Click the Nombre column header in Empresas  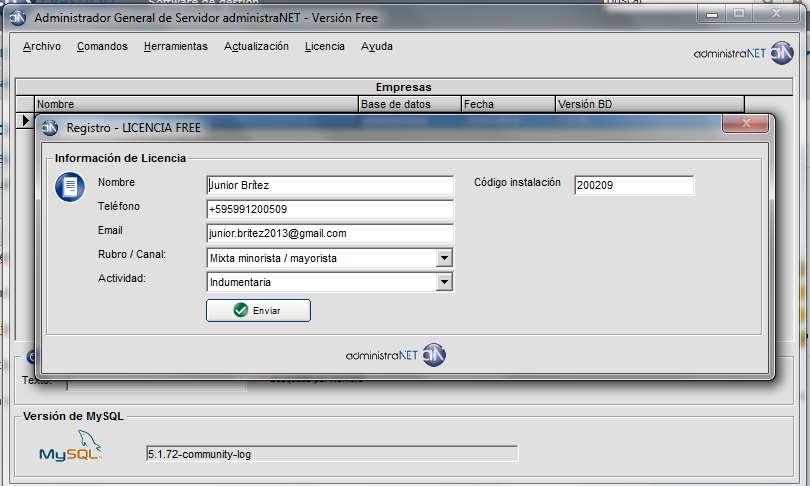[196, 104]
